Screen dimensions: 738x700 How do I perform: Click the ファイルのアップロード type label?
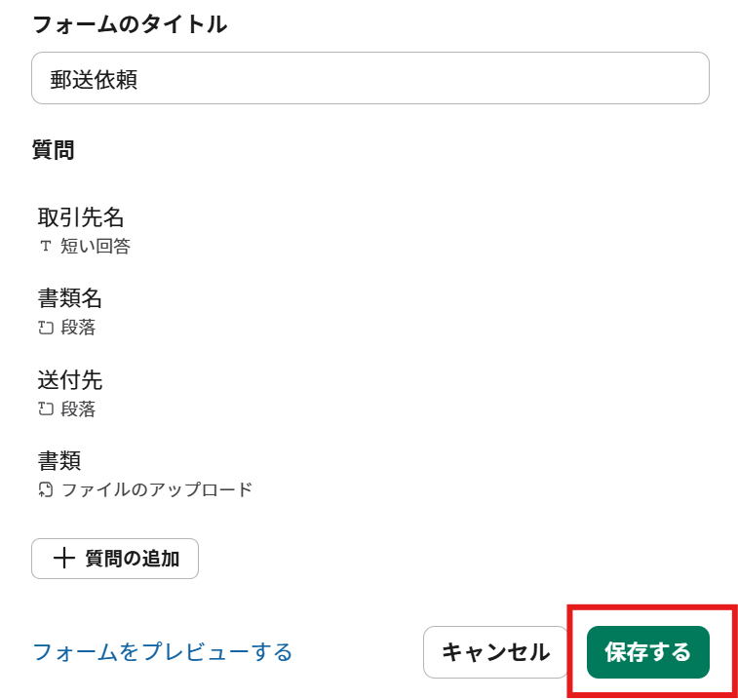click(157, 489)
